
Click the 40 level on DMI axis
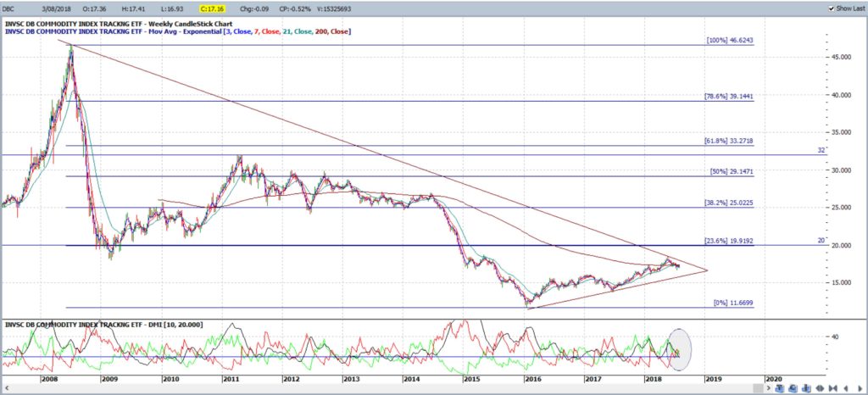point(834,337)
